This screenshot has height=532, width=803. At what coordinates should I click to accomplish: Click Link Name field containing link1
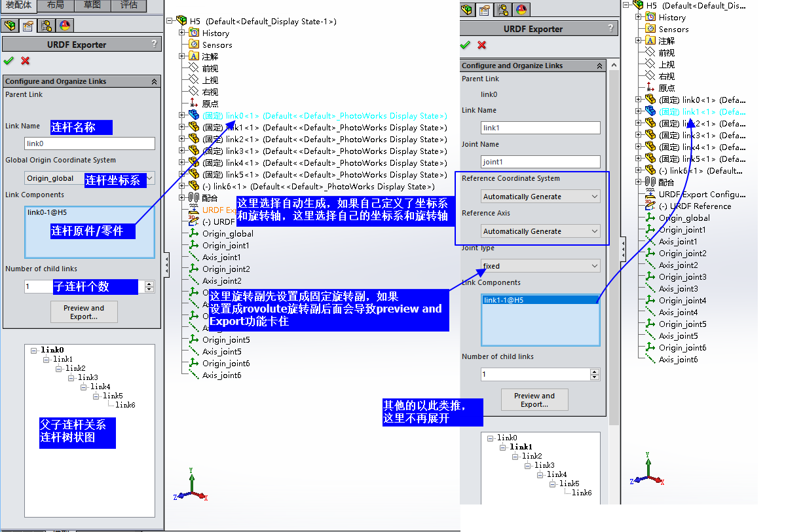pyautogui.click(x=540, y=128)
